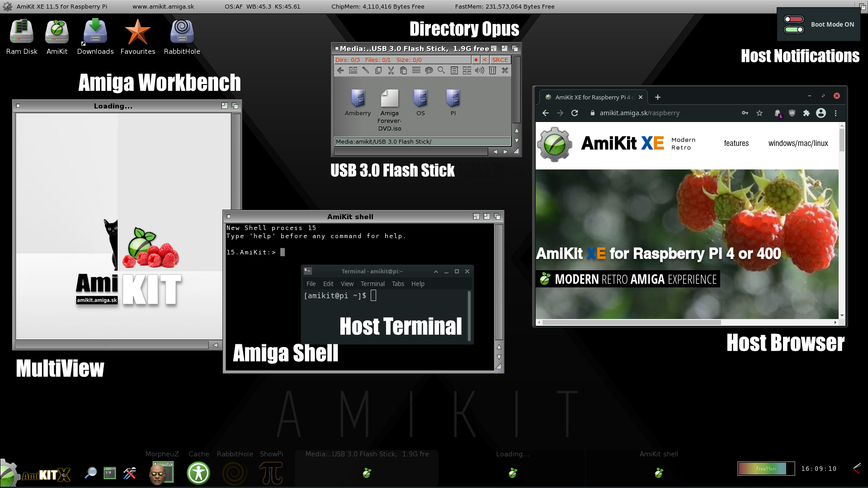Click the trash Delete icon in lister toolbar
Image resolution: width=868 pixels, height=488 pixels.
click(x=492, y=70)
